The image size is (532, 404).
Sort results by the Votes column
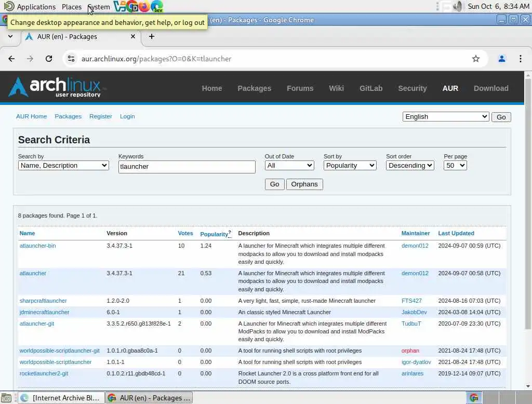click(x=185, y=233)
